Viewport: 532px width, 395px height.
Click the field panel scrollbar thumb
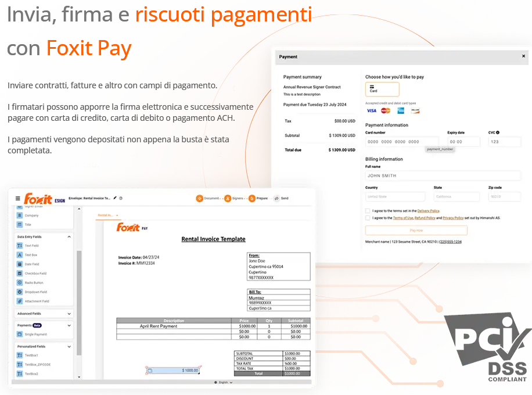pos(79,303)
